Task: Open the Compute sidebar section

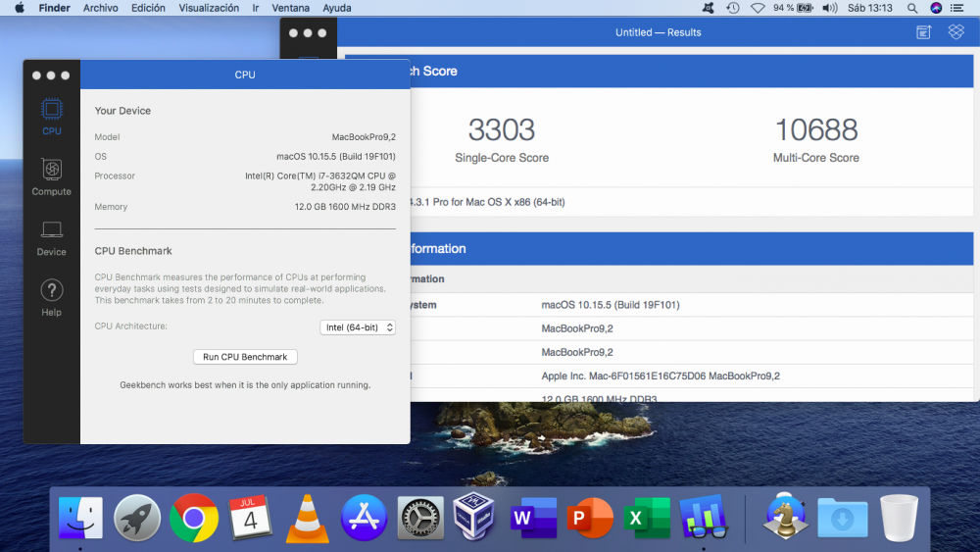Action: [51, 176]
